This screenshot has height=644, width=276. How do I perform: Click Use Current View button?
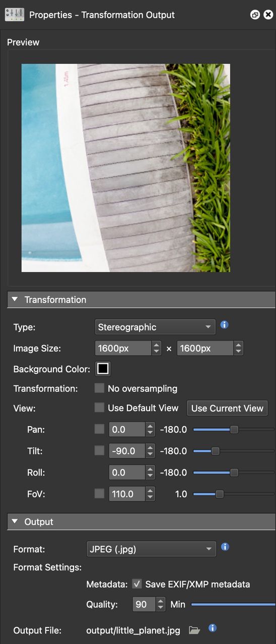point(227,408)
